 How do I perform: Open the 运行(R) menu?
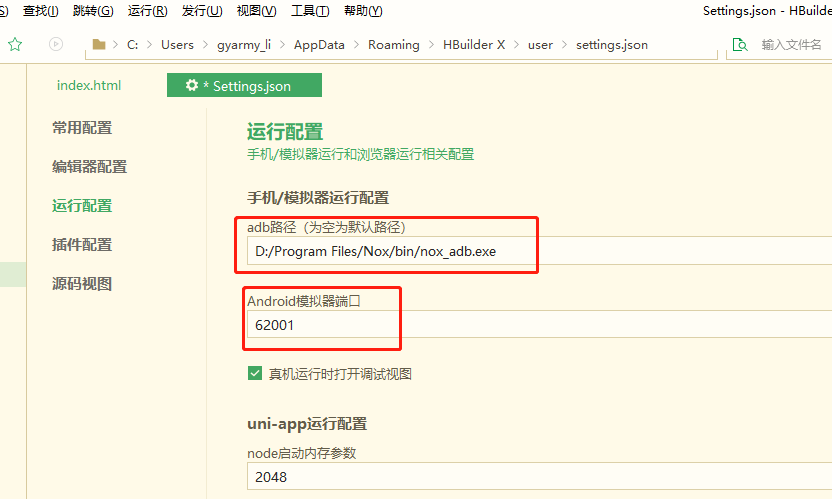(148, 11)
